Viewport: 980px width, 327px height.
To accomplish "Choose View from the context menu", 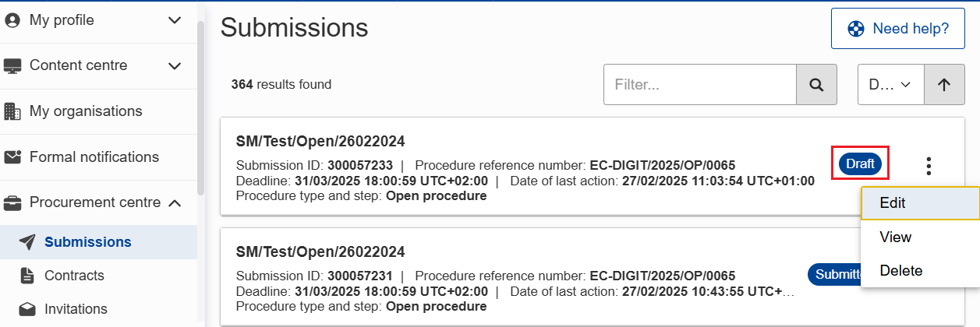I will tap(895, 237).
